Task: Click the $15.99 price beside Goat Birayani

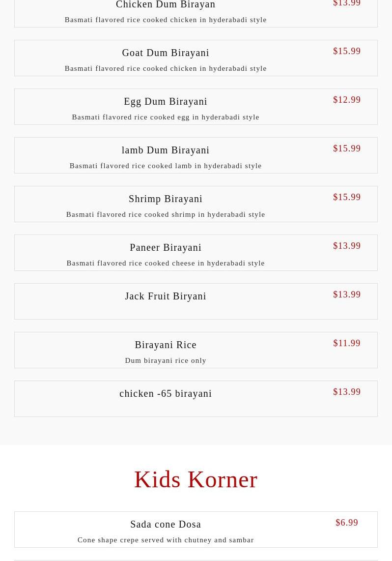Action: [x=347, y=51]
